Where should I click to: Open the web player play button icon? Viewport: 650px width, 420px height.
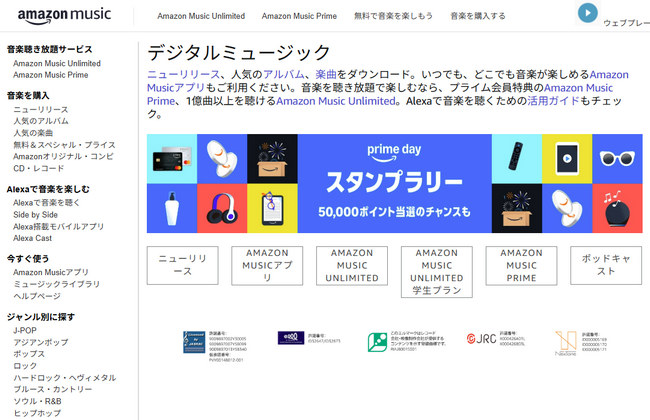pos(587,13)
